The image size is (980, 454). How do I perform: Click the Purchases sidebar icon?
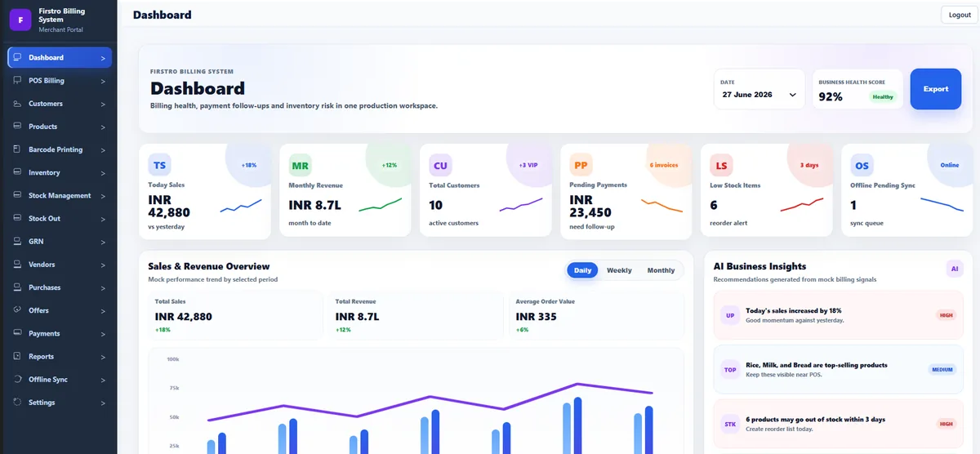click(18, 287)
